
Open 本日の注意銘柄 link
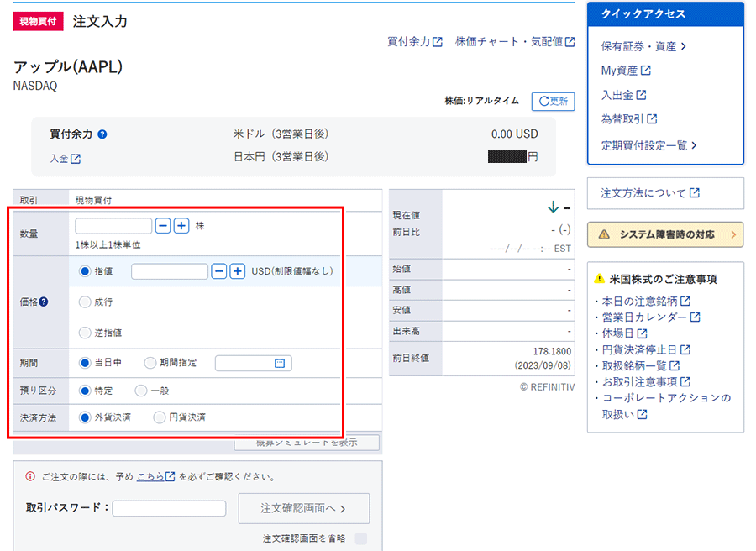pos(646,302)
